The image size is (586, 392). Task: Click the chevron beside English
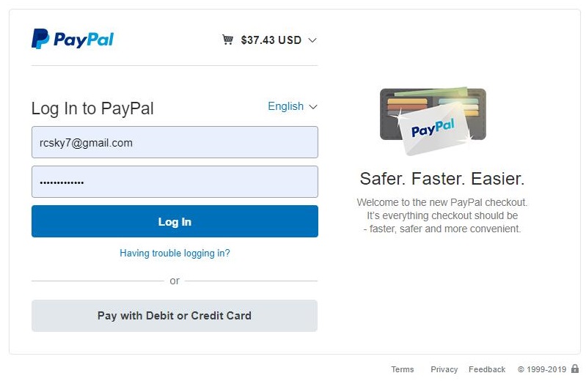pyautogui.click(x=313, y=107)
